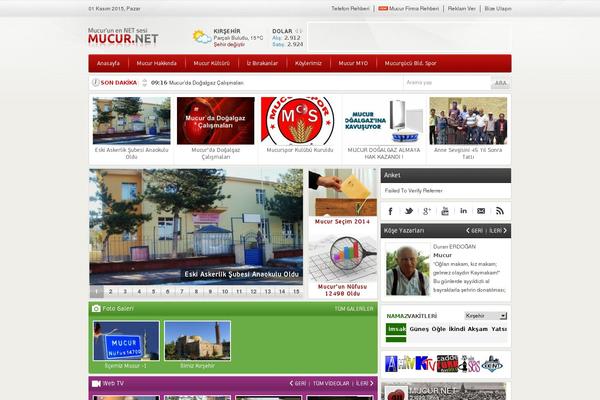
Task: Open the RSS feed icon
Action: tap(499, 211)
